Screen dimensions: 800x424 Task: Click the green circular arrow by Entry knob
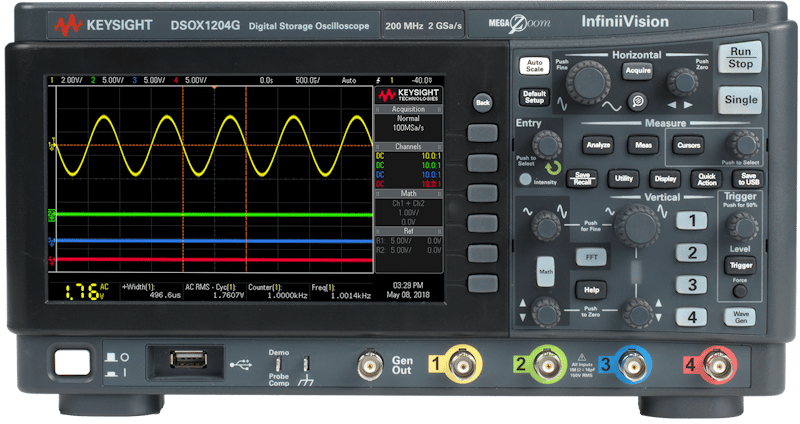point(553,168)
